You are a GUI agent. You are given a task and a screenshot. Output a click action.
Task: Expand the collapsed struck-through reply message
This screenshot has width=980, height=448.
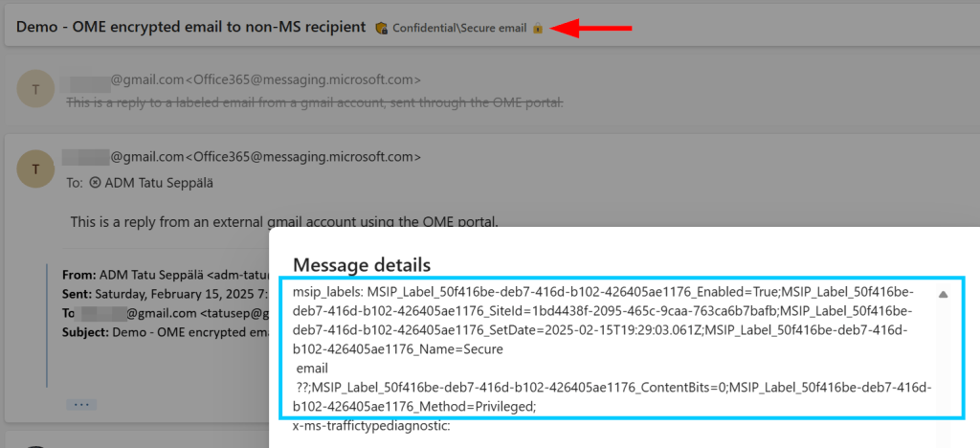[x=314, y=101]
